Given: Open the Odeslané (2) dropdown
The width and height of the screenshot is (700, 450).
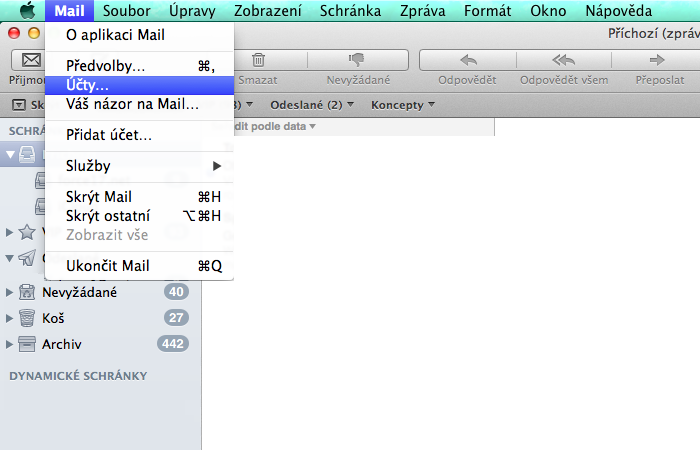Looking at the screenshot, I should coord(312,105).
